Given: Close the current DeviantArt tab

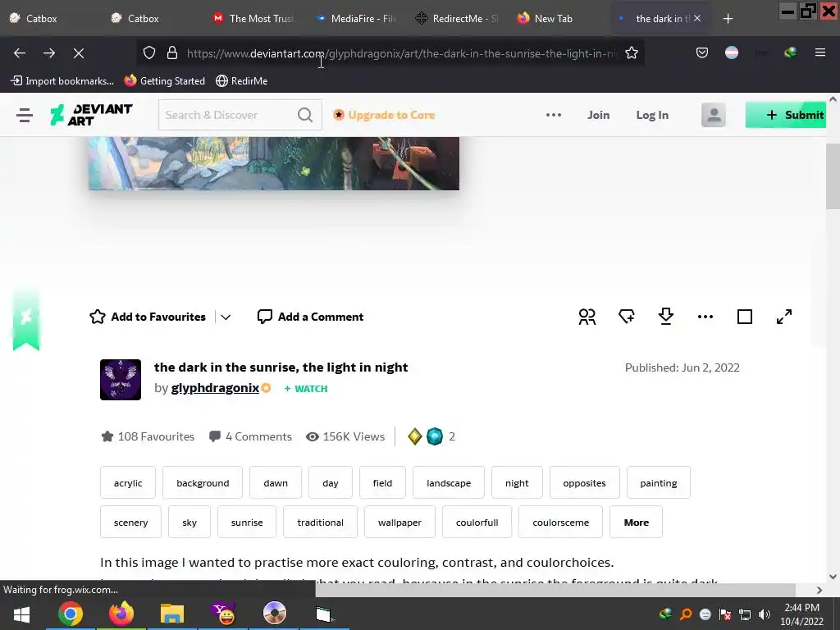Looking at the screenshot, I should [x=697, y=19].
